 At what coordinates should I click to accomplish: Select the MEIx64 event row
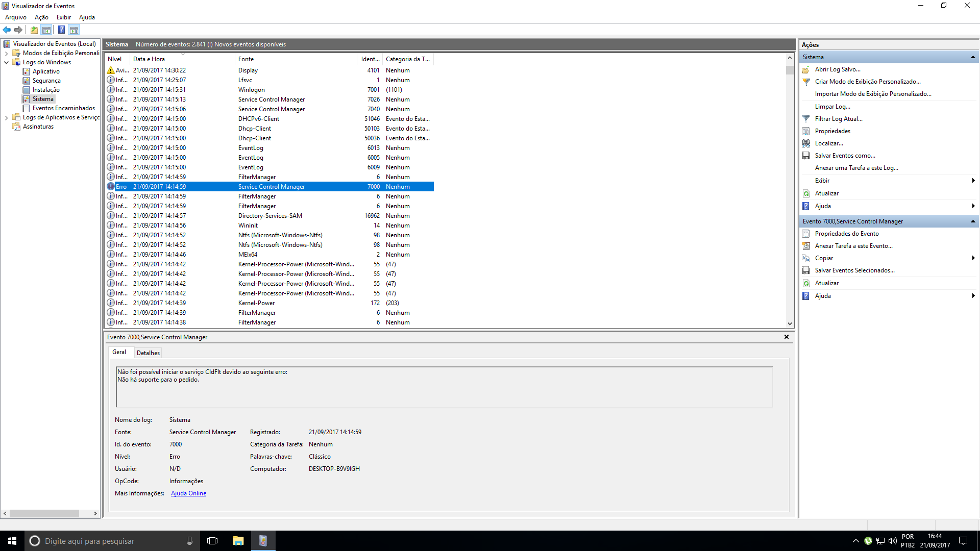click(x=269, y=255)
